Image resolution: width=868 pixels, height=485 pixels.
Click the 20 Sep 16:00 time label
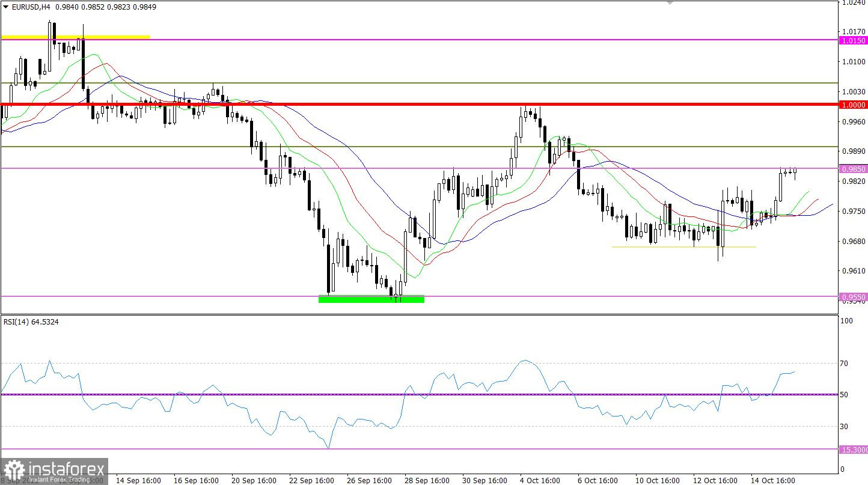[254, 480]
